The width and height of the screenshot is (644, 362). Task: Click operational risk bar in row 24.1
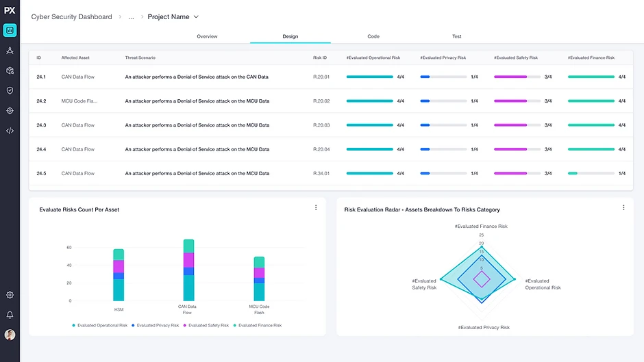pos(370,77)
